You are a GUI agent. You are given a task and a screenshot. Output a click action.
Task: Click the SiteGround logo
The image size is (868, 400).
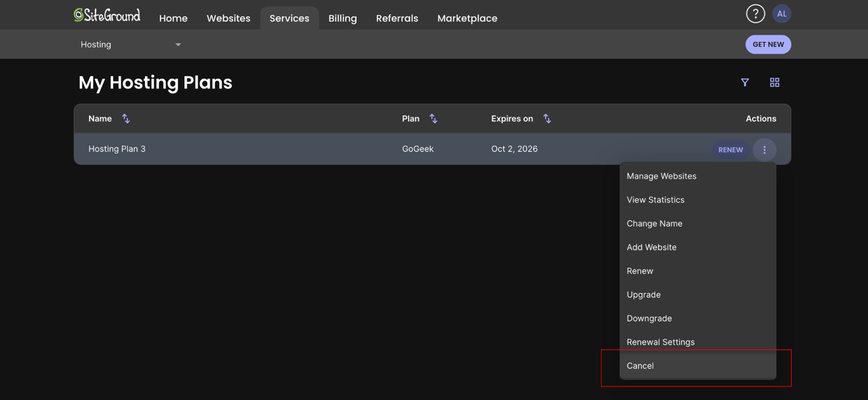[107, 15]
